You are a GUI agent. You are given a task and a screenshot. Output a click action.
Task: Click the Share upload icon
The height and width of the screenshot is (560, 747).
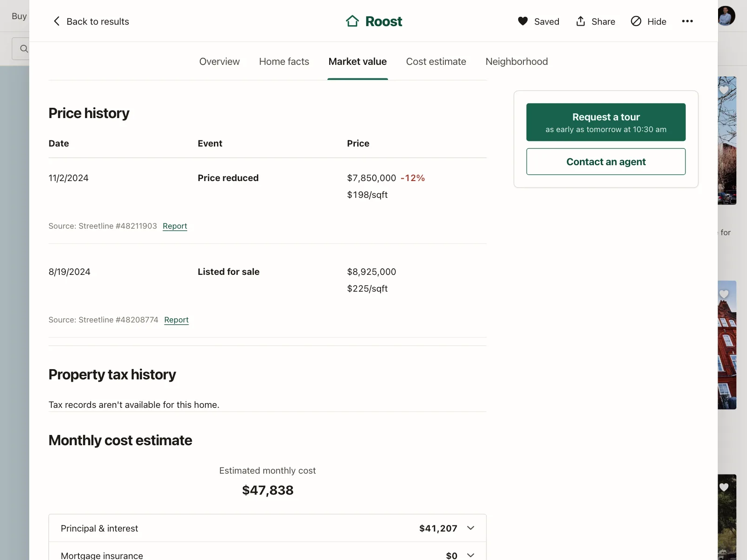click(580, 21)
